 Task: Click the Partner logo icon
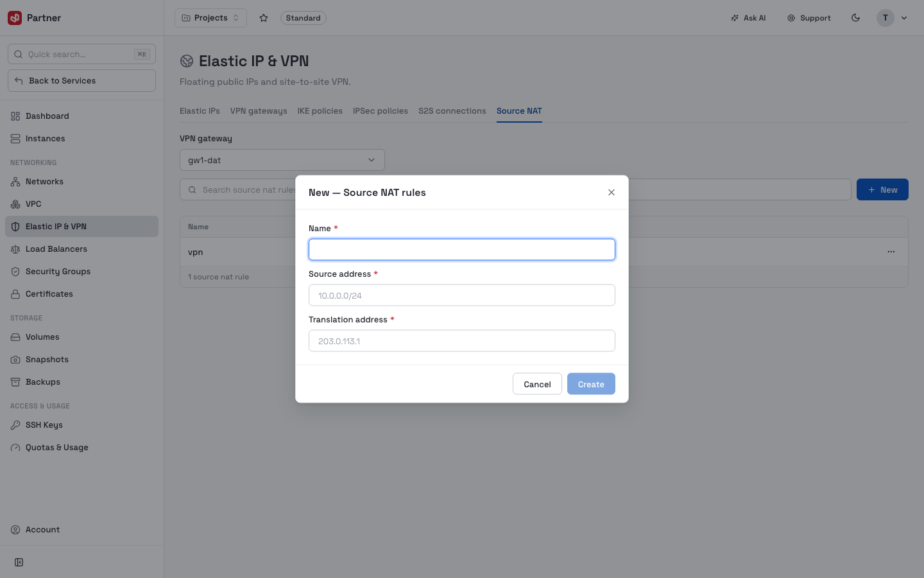(15, 18)
